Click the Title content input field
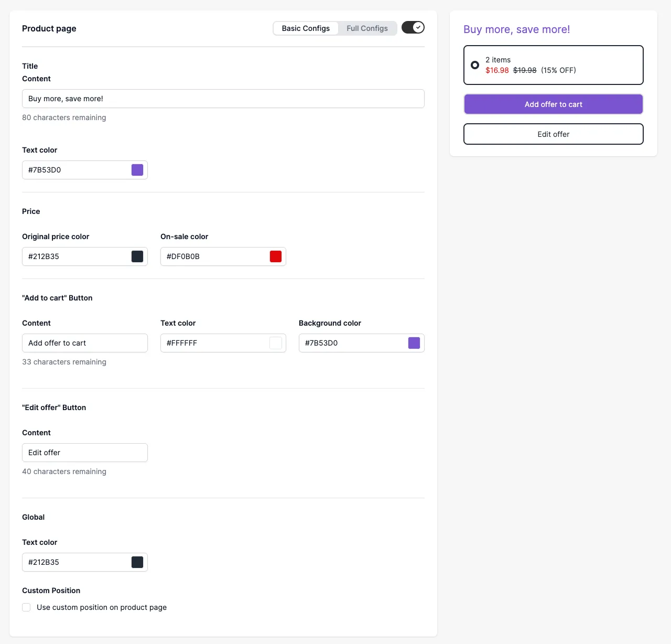The width and height of the screenshot is (671, 644). click(223, 99)
